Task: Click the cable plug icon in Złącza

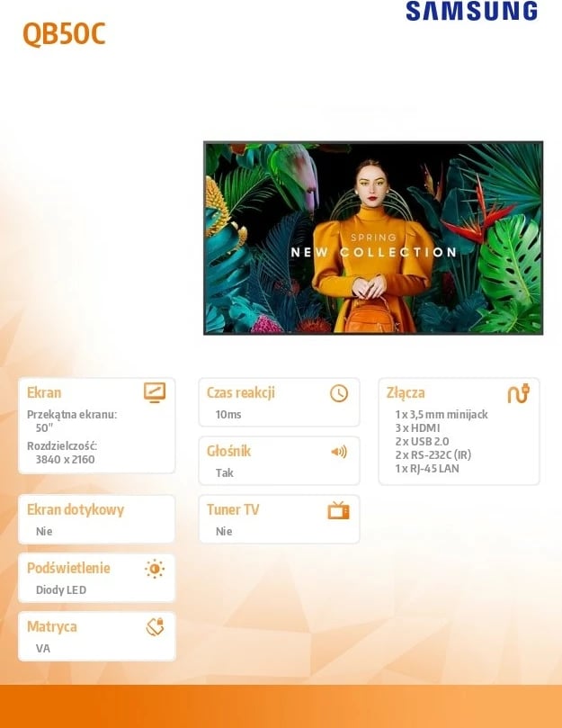Action: click(x=518, y=392)
